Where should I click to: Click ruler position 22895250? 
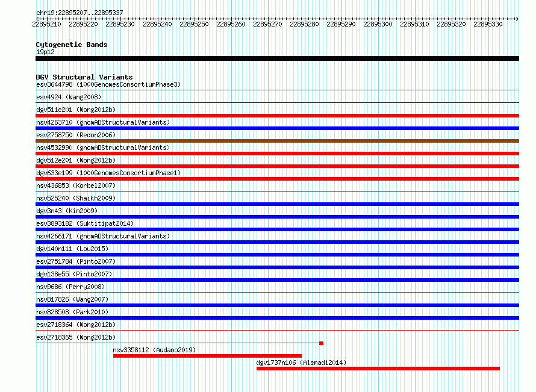click(194, 24)
